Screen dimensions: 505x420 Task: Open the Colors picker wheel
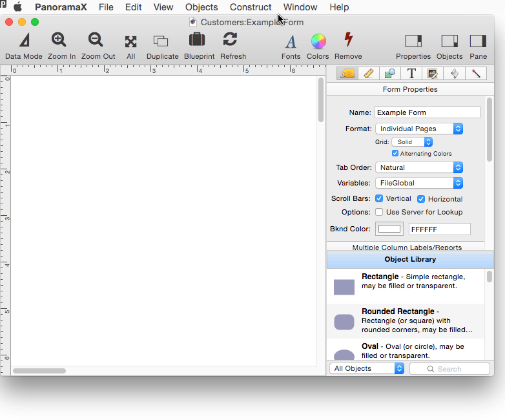pyautogui.click(x=318, y=41)
